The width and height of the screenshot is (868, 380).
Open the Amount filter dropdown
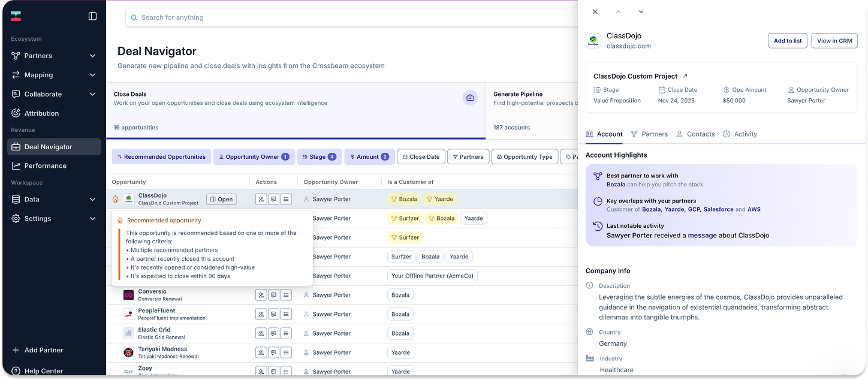click(369, 156)
